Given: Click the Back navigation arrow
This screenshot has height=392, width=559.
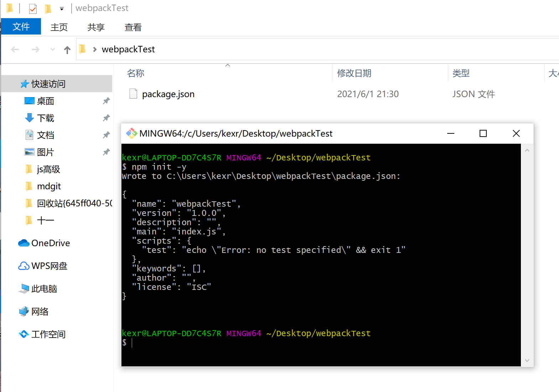Looking at the screenshot, I should pyautogui.click(x=15, y=49).
